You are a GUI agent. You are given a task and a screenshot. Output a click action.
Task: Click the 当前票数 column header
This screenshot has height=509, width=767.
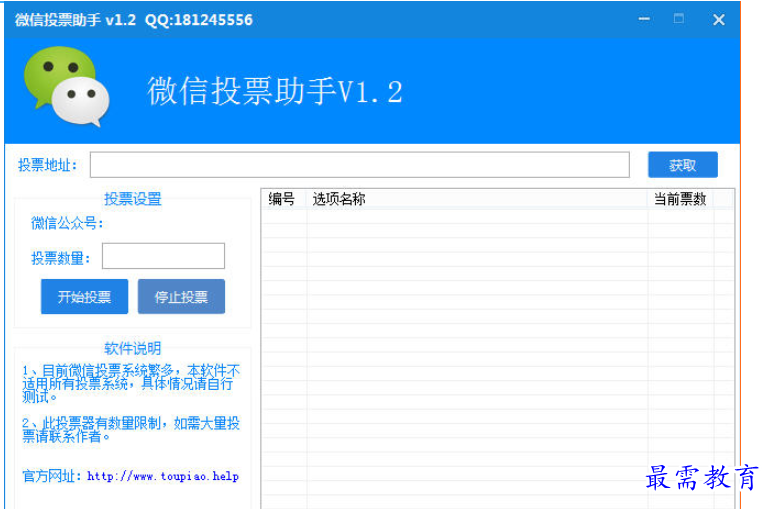tap(680, 199)
